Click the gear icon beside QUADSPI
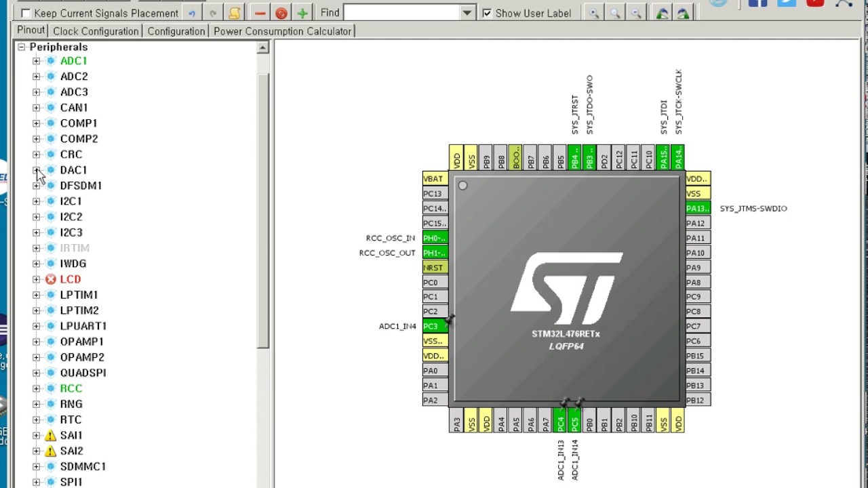 point(51,373)
